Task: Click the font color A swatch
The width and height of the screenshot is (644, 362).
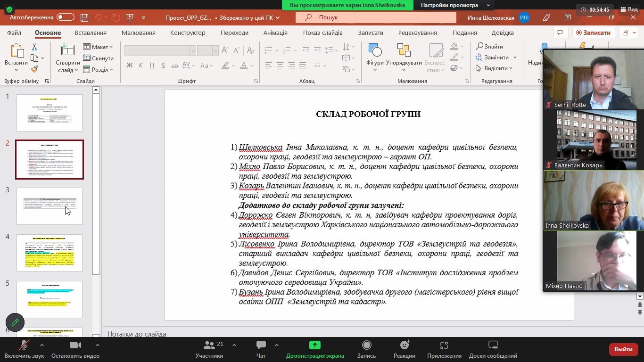Action: [x=244, y=65]
